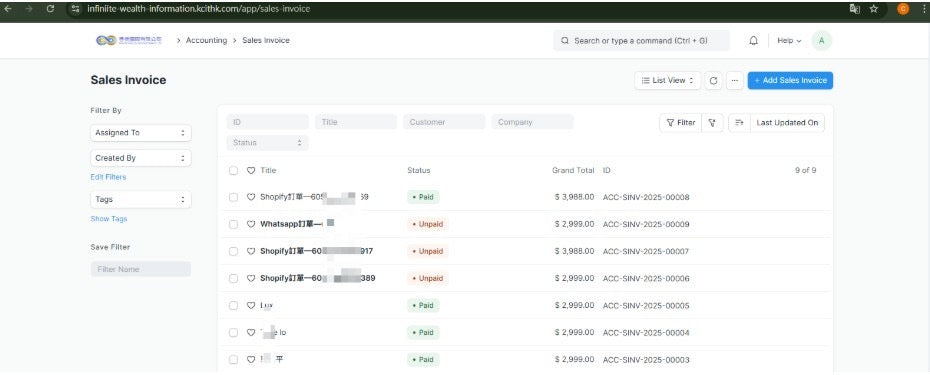The image size is (930, 375).
Task: Open the orange Chrome profile avatar
Action: pos(903,9)
